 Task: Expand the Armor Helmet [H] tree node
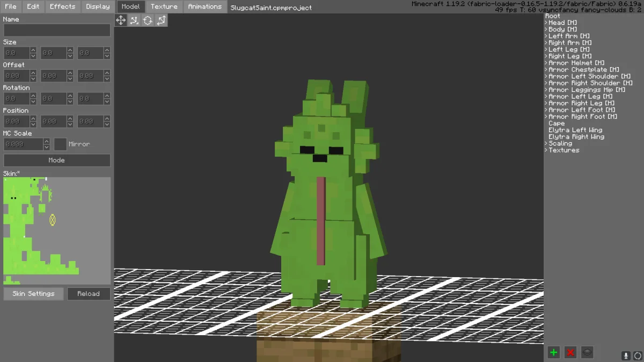pyautogui.click(x=546, y=63)
